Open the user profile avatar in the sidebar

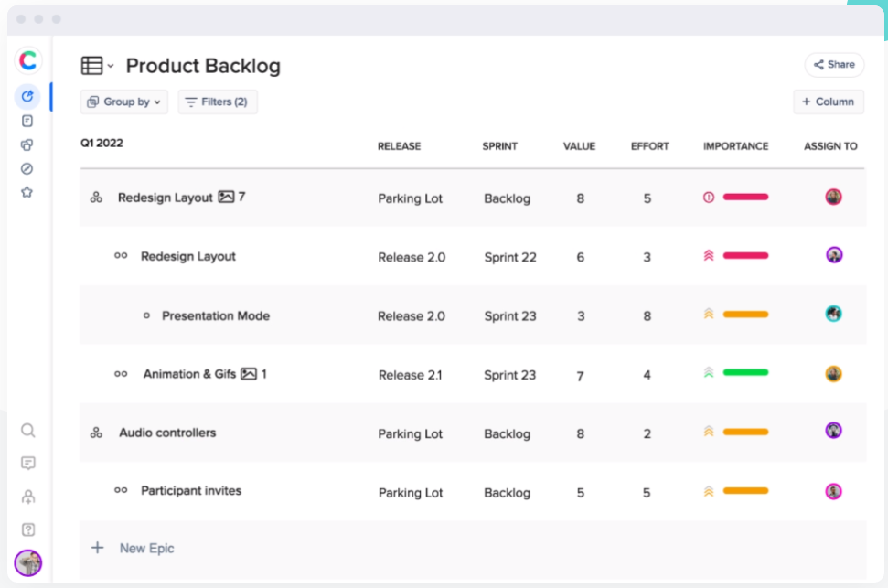28,562
